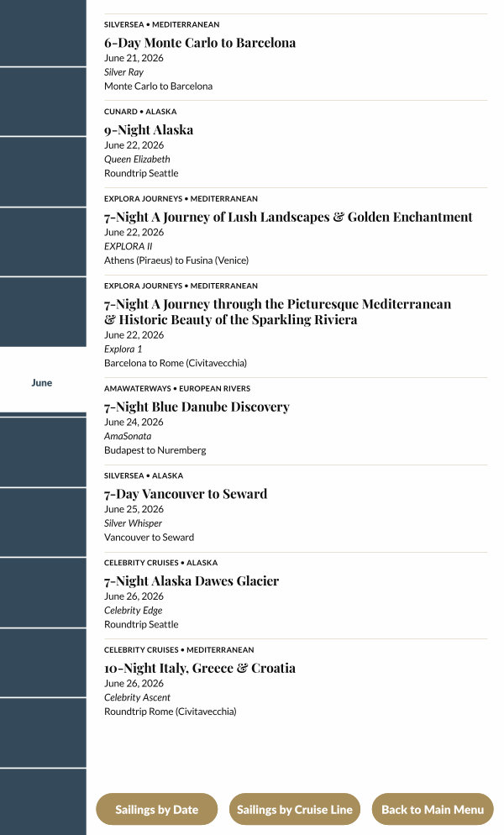This screenshot has height=835, width=504.
Task: Click the Sailings by Date button
Action: pyautogui.click(x=157, y=810)
